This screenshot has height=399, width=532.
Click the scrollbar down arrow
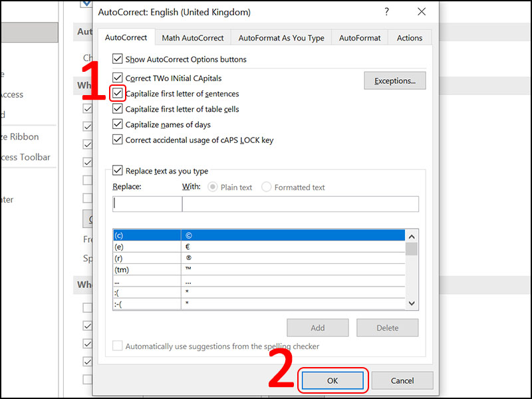point(412,303)
